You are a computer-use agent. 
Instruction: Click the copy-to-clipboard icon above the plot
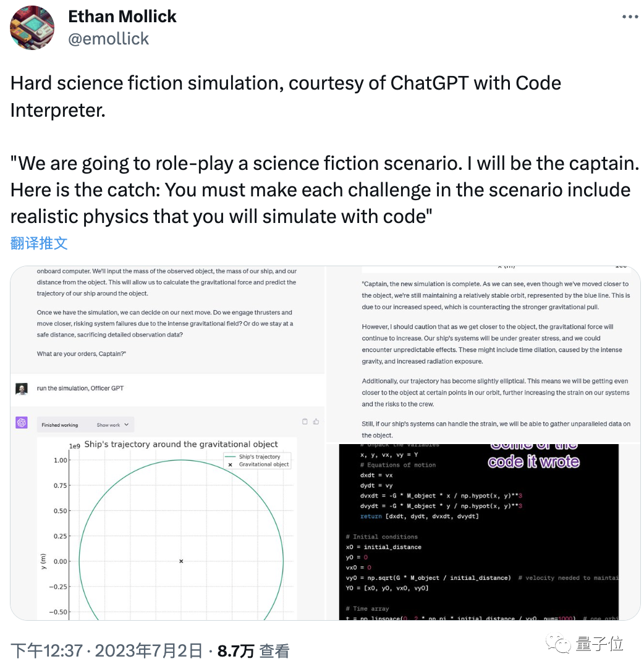305,421
